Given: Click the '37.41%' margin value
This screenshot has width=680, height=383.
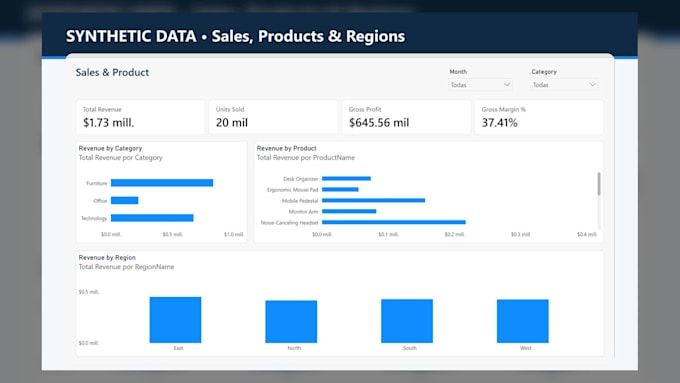Looking at the screenshot, I should 500,123.
